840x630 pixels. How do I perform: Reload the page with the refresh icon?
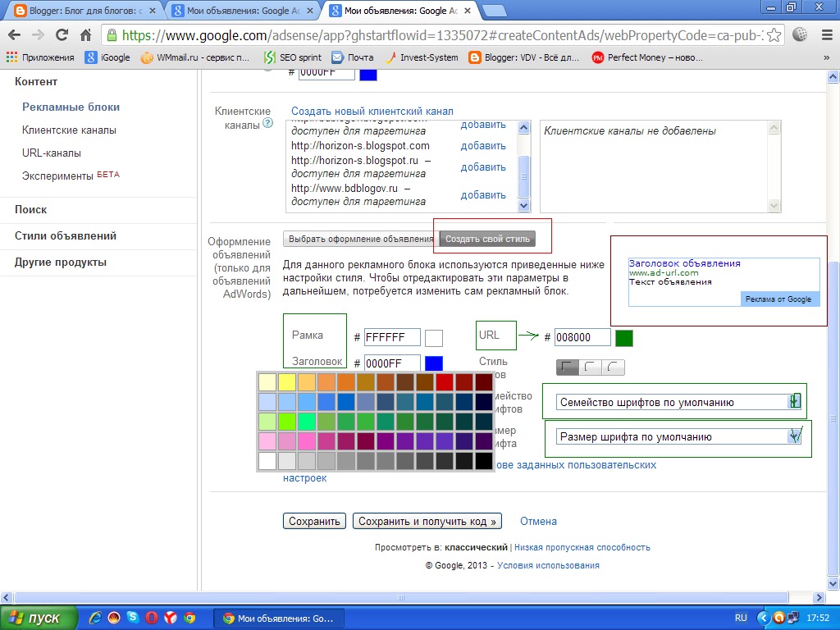coord(62,35)
